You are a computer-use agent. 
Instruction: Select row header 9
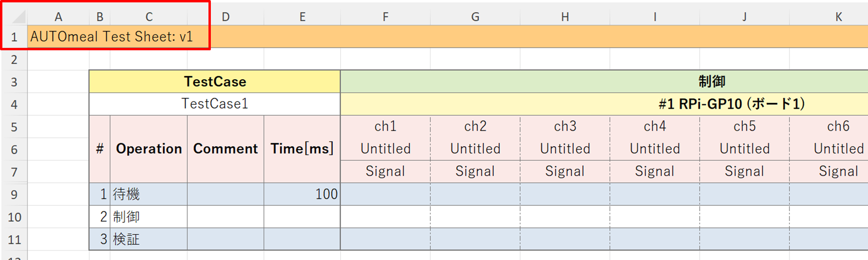pyautogui.click(x=14, y=195)
